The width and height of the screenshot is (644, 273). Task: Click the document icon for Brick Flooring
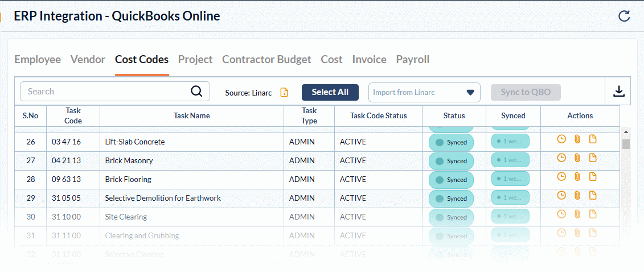[x=593, y=177]
